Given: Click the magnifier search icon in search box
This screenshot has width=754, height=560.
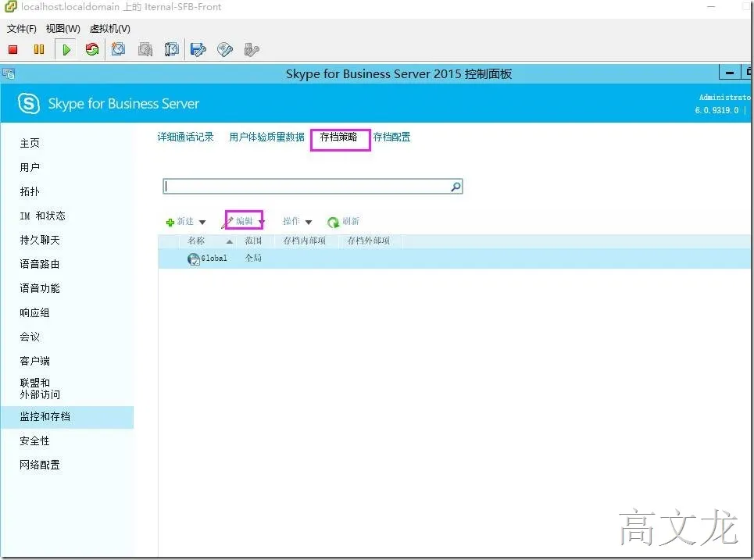Looking at the screenshot, I should [456, 187].
